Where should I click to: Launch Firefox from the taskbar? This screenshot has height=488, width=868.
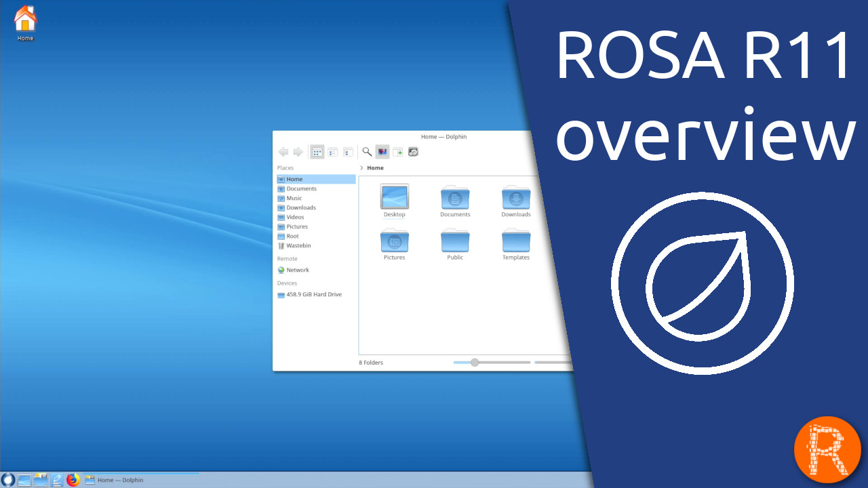(73, 480)
